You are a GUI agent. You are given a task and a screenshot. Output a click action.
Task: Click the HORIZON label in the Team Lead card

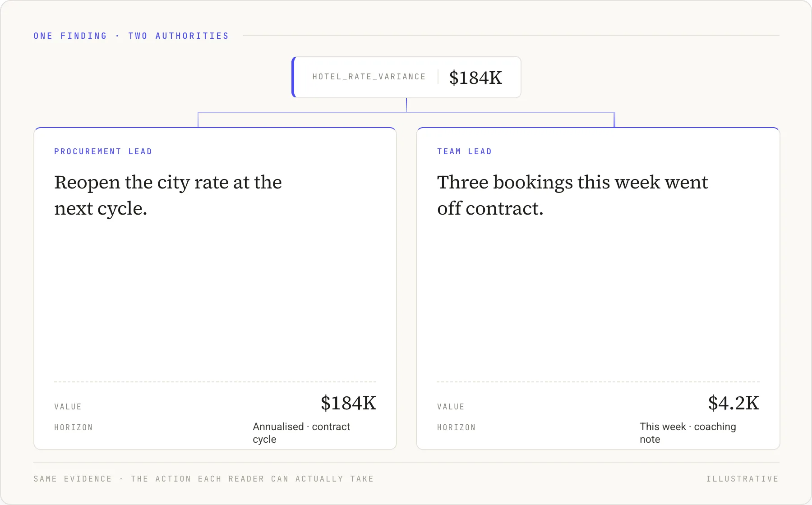(456, 427)
